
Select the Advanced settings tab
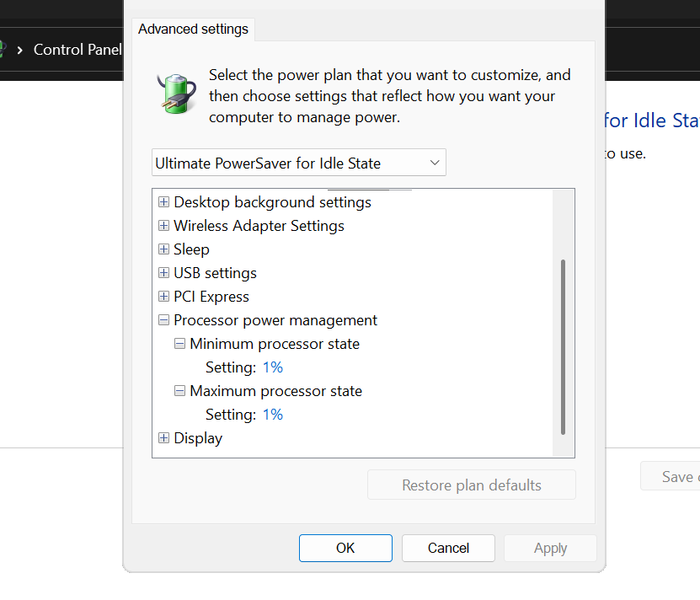[x=193, y=29]
